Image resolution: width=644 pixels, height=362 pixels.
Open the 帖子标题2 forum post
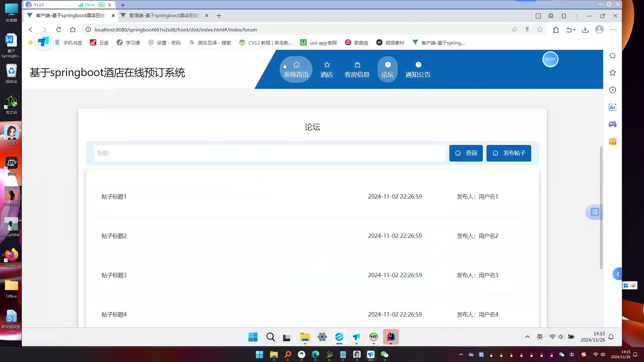[114, 236]
